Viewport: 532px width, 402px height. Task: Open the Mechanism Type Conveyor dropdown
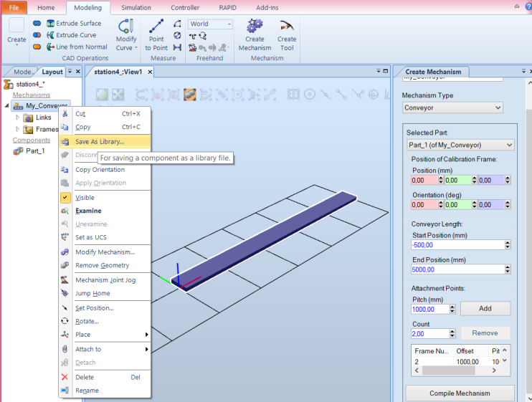(x=452, y=107)
